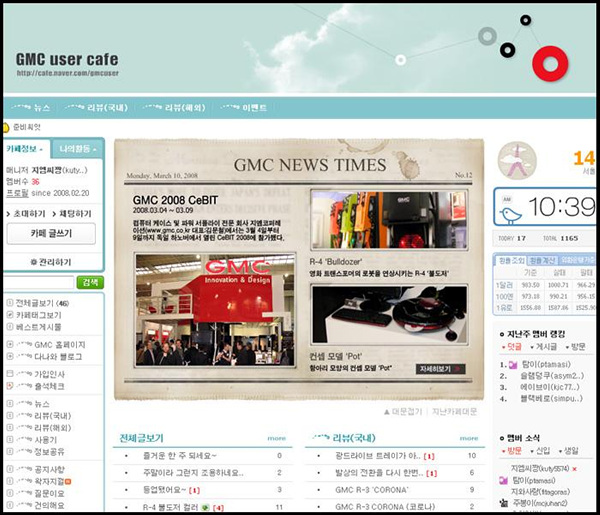Open post 발상의 전환을 다시 한번..

click(378, 473)
